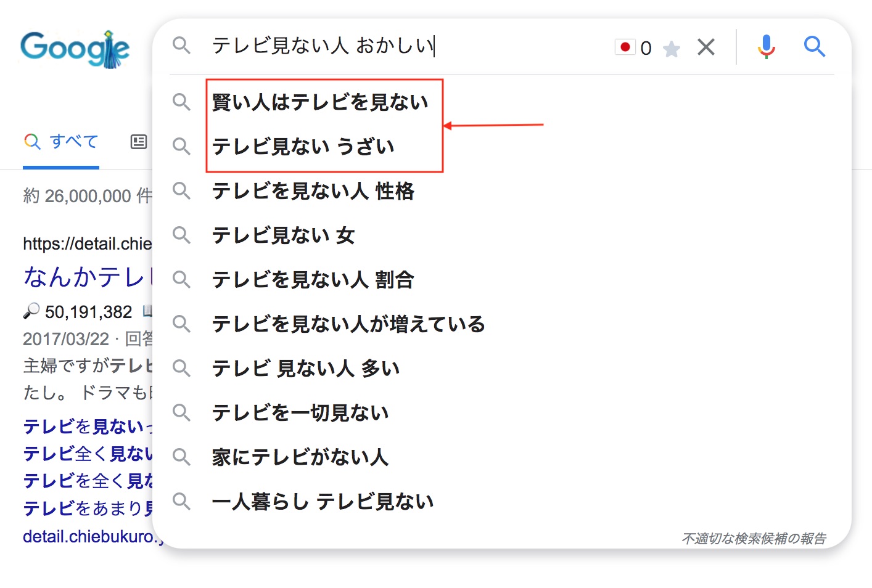The height and width of the screenshot is (588, 872).
Task: Click the Japan flag icon
Action: [625, 47]
